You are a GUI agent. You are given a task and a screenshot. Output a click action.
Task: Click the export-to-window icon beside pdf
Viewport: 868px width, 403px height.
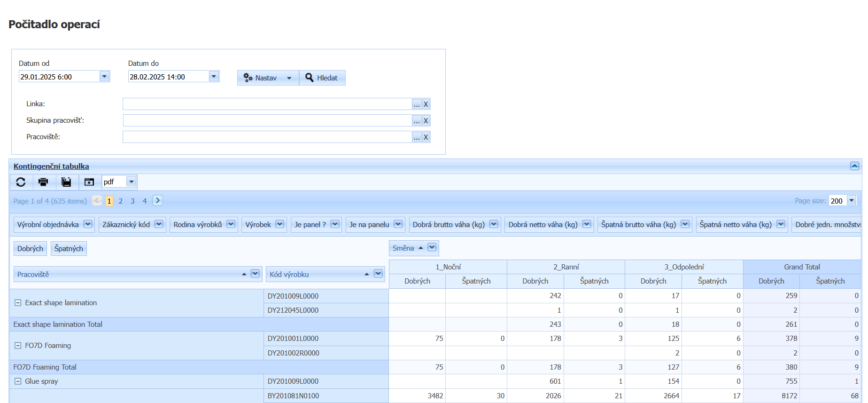pyautogui.click(x=89, y=182)
